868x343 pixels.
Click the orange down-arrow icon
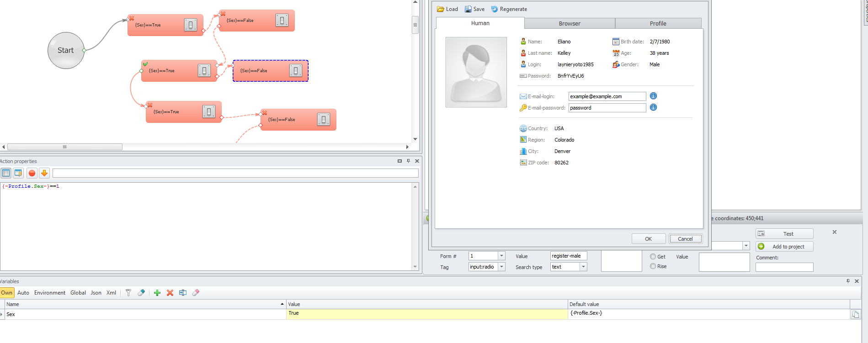44,173
